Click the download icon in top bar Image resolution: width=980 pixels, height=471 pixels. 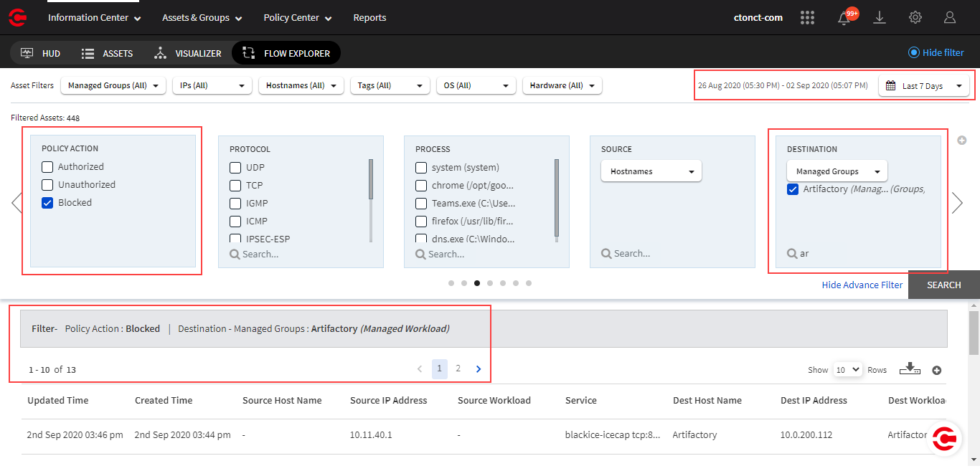pyautogui.click(x=880, y=17)
